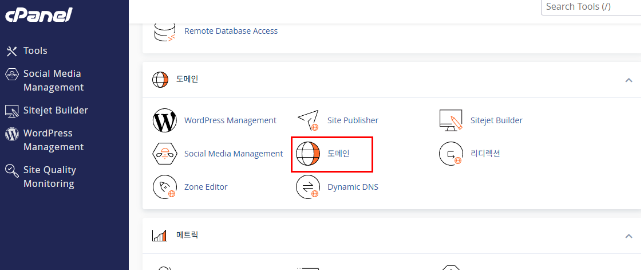Open Tools in the sidebar
The height and width of the screenshot is (270, 644).
pos(35,51)
